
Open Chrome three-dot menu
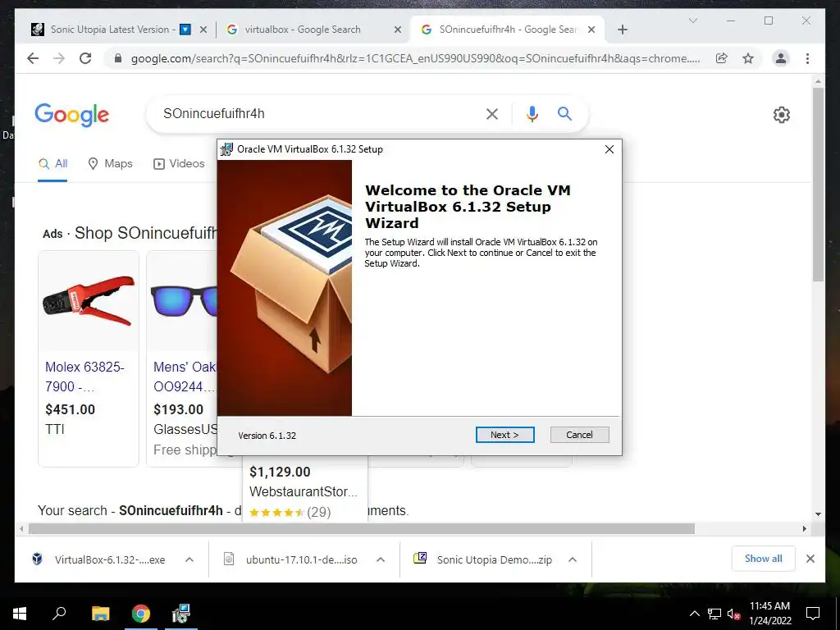point(807,58)
